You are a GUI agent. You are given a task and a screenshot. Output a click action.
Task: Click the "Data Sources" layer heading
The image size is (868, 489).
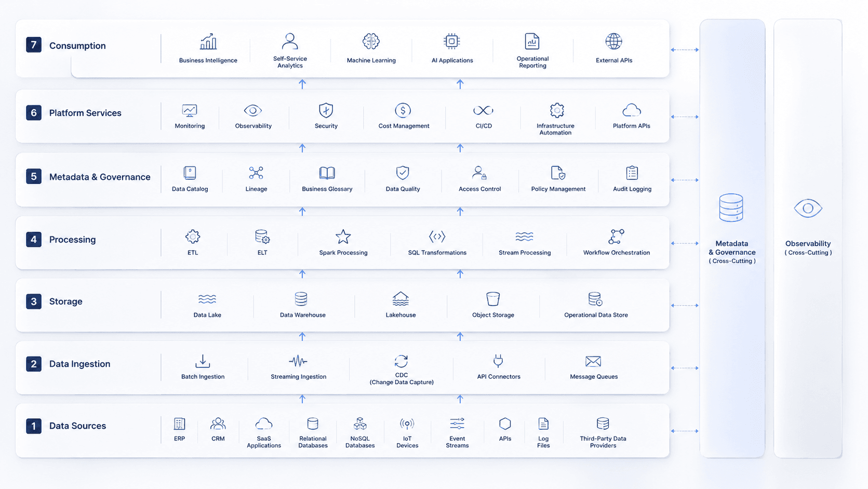coord(77,426)
